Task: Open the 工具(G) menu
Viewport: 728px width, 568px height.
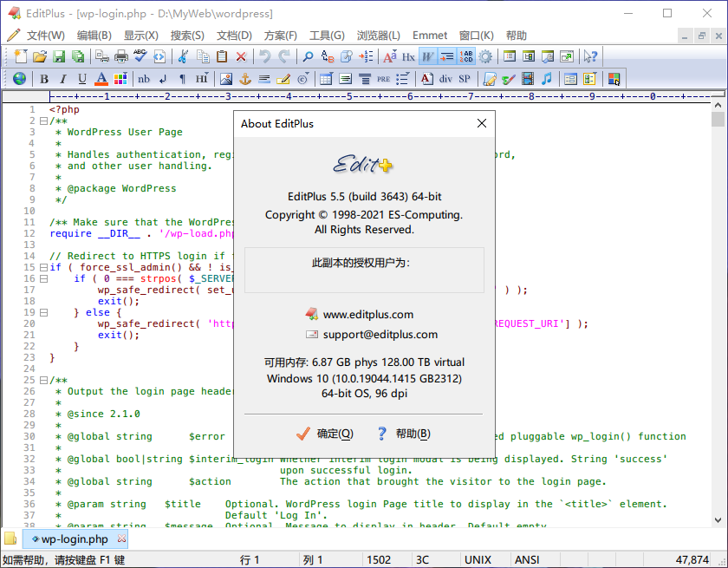Action: [327, 36]
